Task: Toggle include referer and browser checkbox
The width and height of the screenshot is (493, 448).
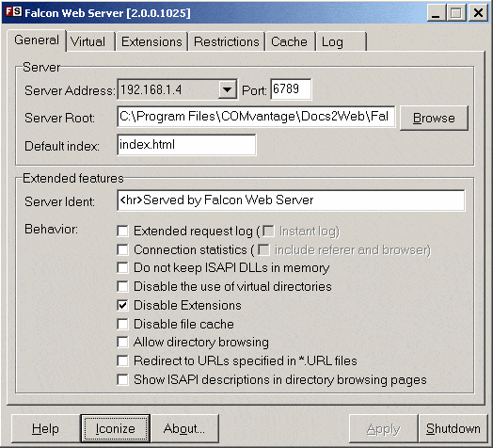Action: point(263,250)
